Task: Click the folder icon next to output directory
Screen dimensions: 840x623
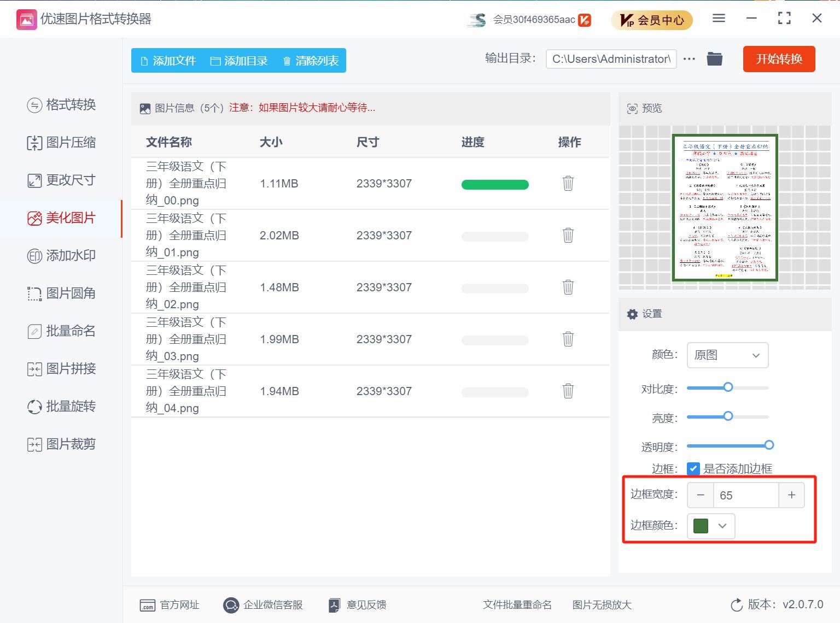Action: coord(714,58)
